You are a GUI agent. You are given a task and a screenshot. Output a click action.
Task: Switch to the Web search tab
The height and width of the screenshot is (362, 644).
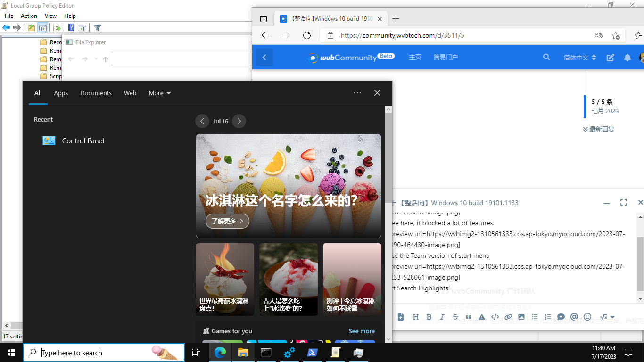[x=130, y=93]
